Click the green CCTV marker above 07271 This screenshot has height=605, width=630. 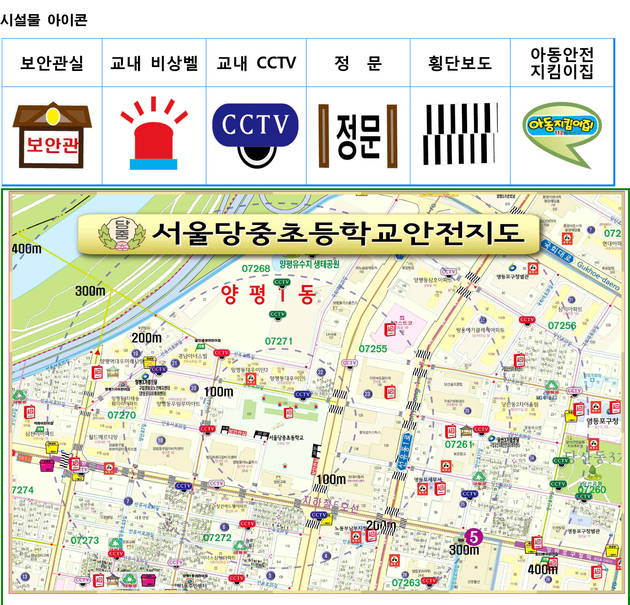[278, 315]
